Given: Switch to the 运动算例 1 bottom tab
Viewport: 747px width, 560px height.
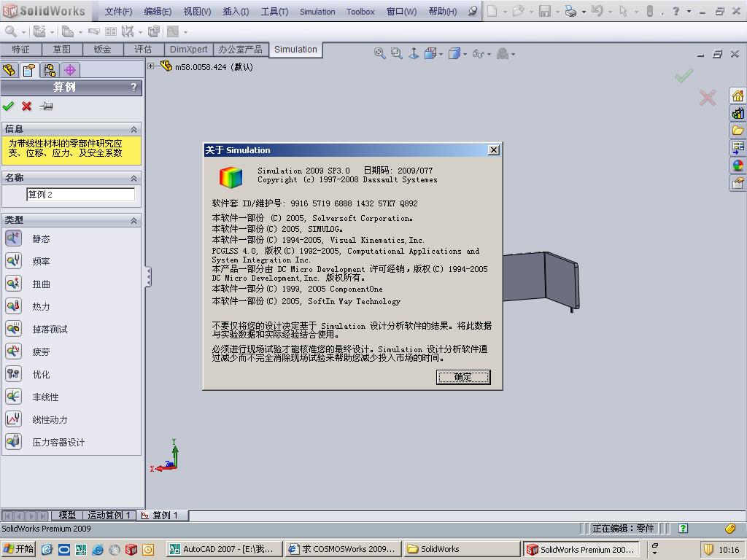Looking at the screenshot, I should pos(109,516).
